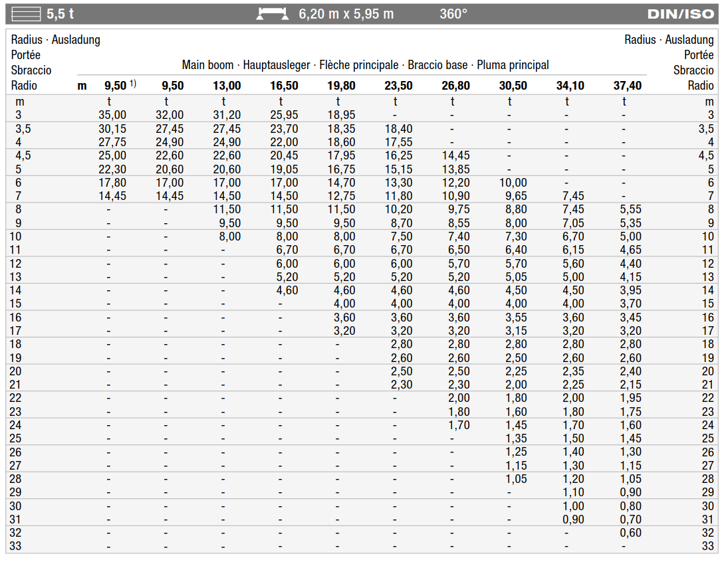Viewport: 728px width, 562px height.
Task: Click the 0,60 value at radius 32
Action: (x=630, y=533)
